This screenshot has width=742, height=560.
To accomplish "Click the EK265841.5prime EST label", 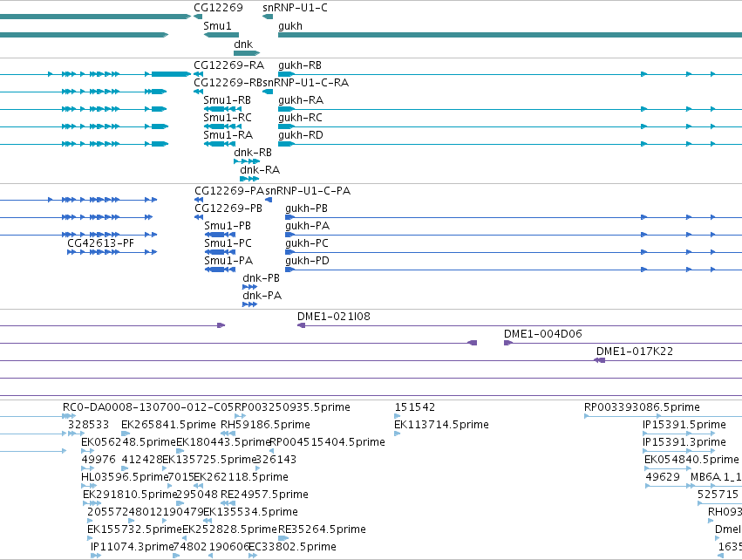I will coord(168,425).
